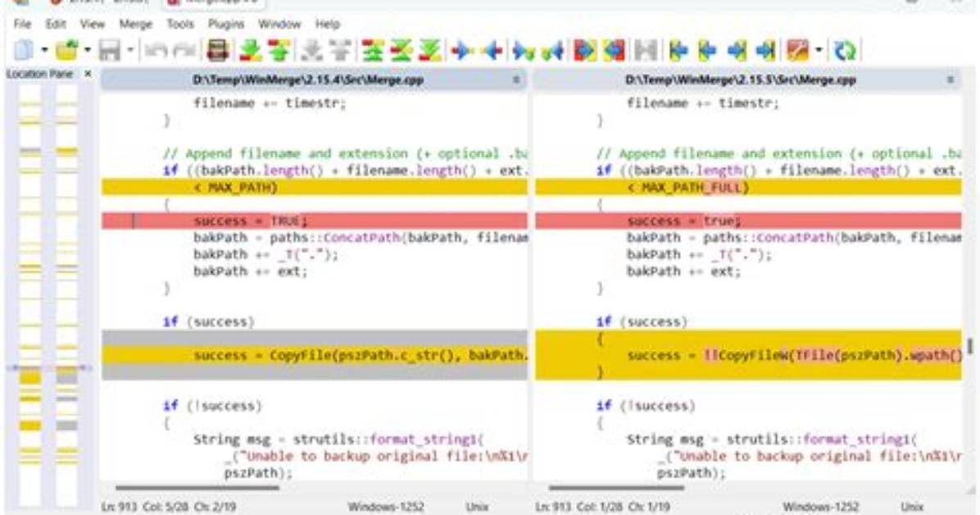This screenshot has height=515, width=980.
Task: Open the Plugins menu
Action: pyautogui.click(x=225, y=24)
